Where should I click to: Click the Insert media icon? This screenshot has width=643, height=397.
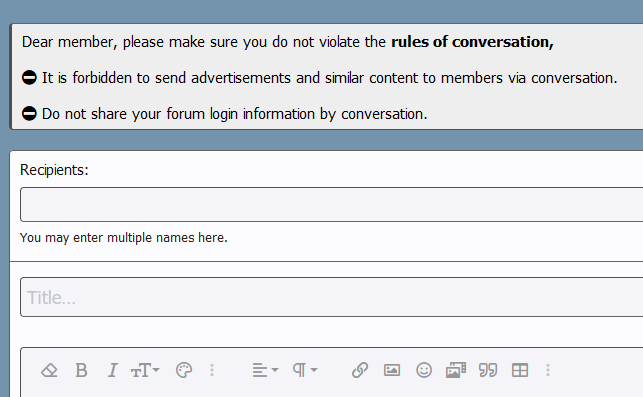pyautogui.click(x=456, y=370)
